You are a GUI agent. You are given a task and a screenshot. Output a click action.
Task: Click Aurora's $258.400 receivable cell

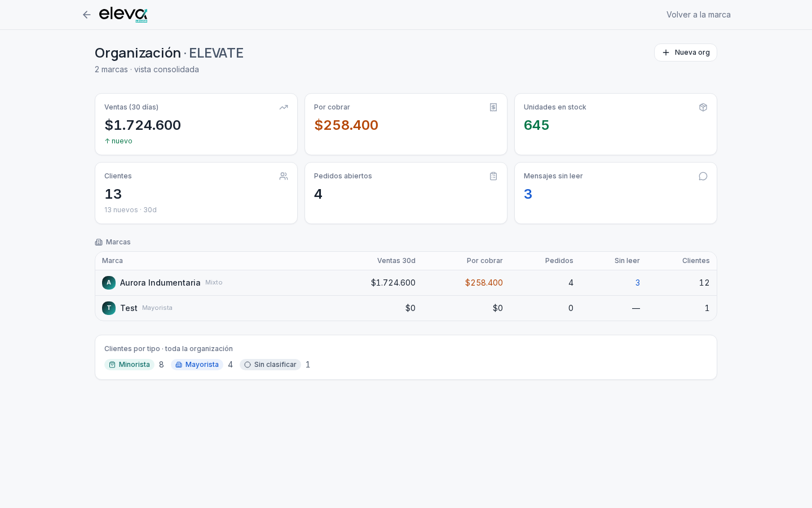pyautogui.click(x=484, y=283)
